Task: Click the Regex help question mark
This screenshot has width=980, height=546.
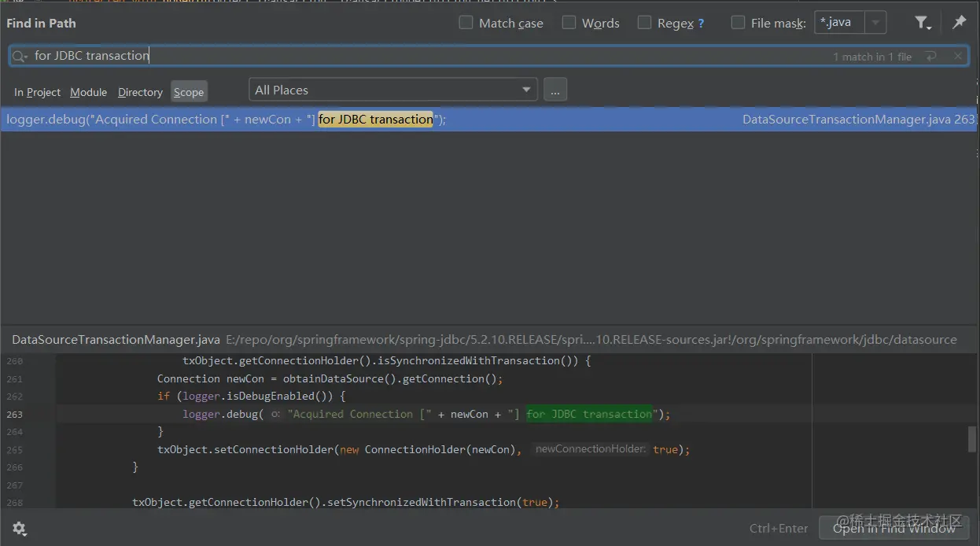Action: coord(701,24)
